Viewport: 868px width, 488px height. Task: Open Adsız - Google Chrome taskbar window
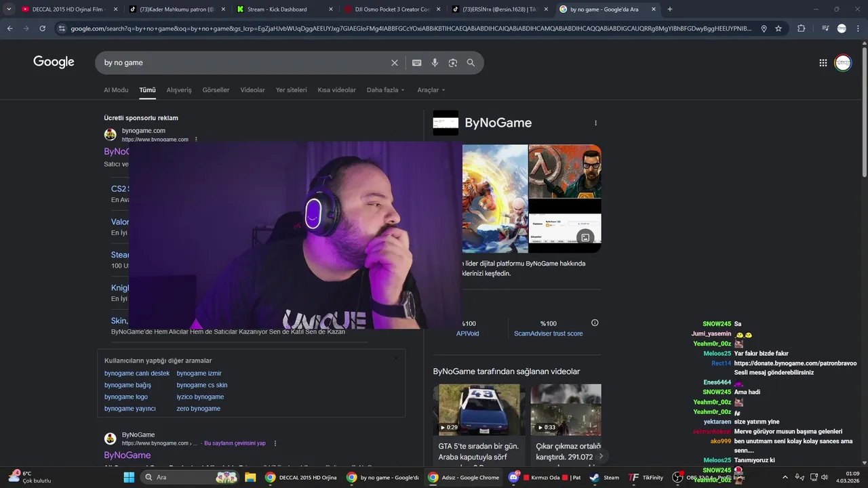click(x=464, y=477)
